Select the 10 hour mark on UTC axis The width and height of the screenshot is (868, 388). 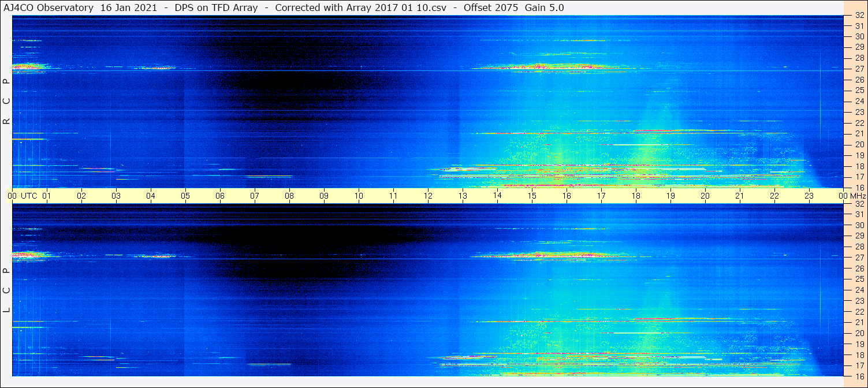pyautogui.click(x=359, y=196)
